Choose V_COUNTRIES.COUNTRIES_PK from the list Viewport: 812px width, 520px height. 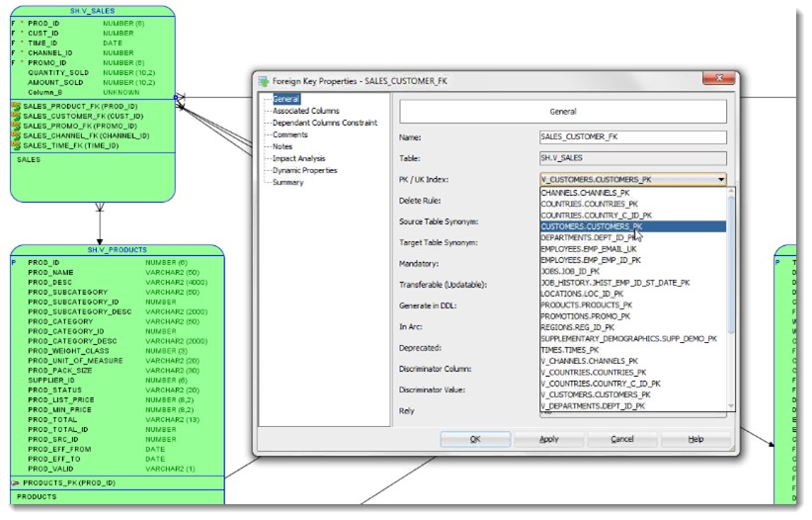(633, 373)
